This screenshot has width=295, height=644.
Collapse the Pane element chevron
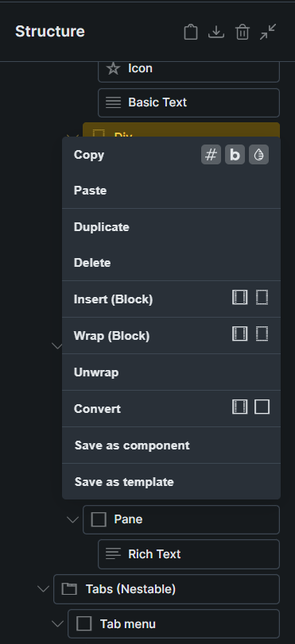[72, 520]
